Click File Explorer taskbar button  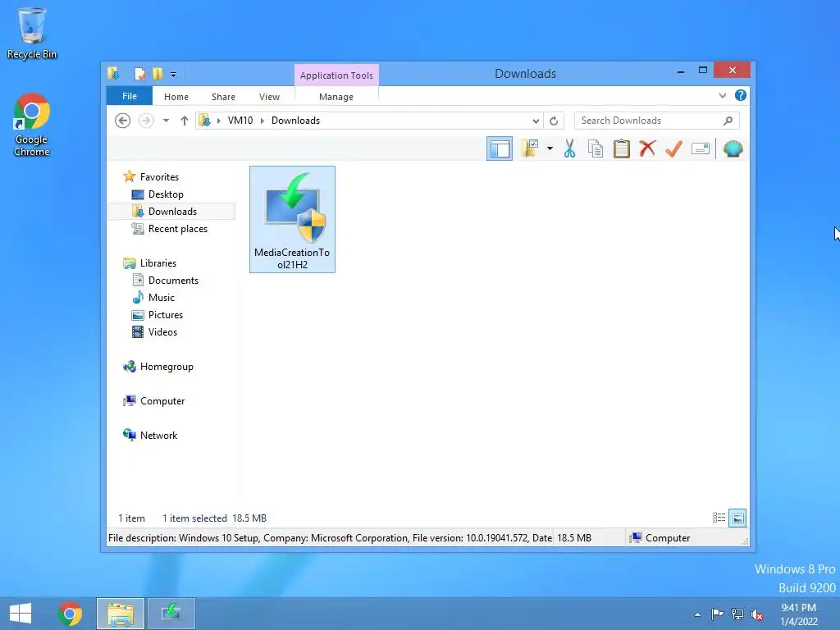121,614
